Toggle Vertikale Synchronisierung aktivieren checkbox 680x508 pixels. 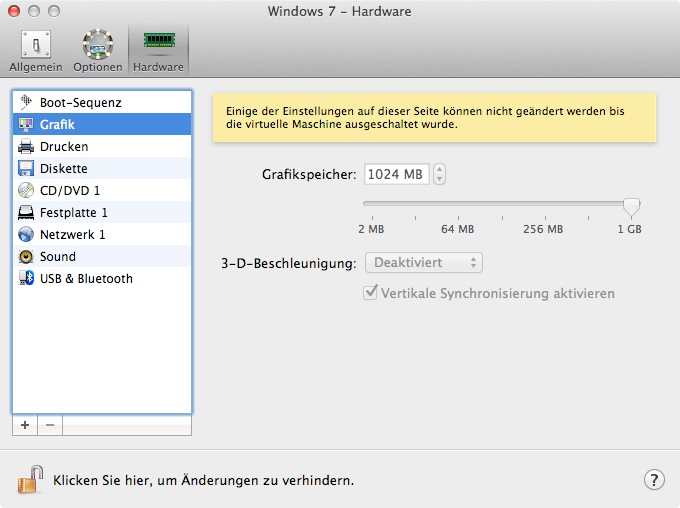coord(370,293)
